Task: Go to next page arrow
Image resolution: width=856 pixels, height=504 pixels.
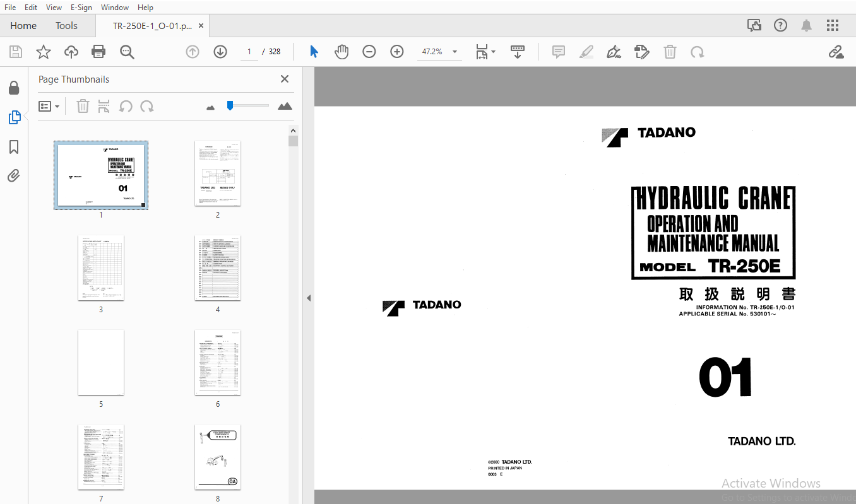Action: tap(220, 52)
